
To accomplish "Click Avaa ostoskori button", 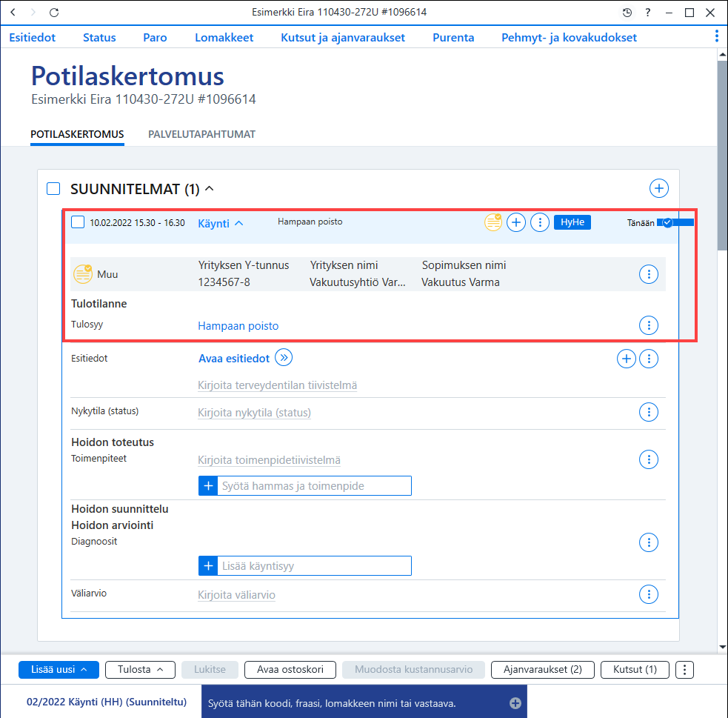I will (x=290, y=670).
